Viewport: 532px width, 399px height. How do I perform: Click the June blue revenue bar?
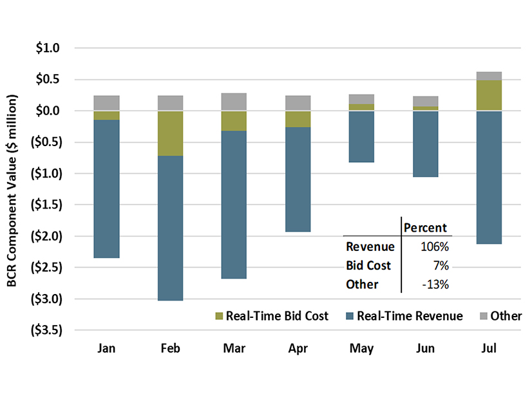coord(424,144)
